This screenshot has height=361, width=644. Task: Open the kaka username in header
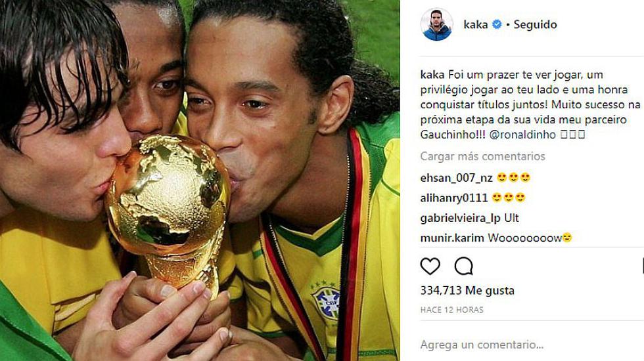click(x=476, y=25)
